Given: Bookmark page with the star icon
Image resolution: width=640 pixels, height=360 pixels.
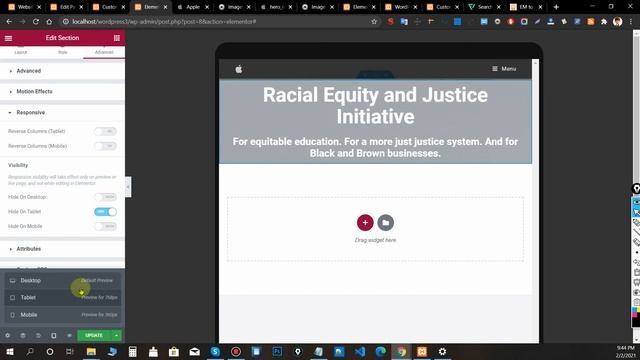Looking at the screenshot, I should point(374,22).
